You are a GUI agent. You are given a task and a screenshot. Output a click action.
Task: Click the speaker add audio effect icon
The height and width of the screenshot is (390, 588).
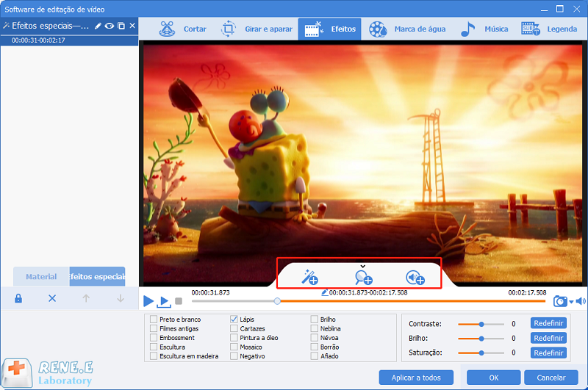pyautogui.click(x=415, y=278)
